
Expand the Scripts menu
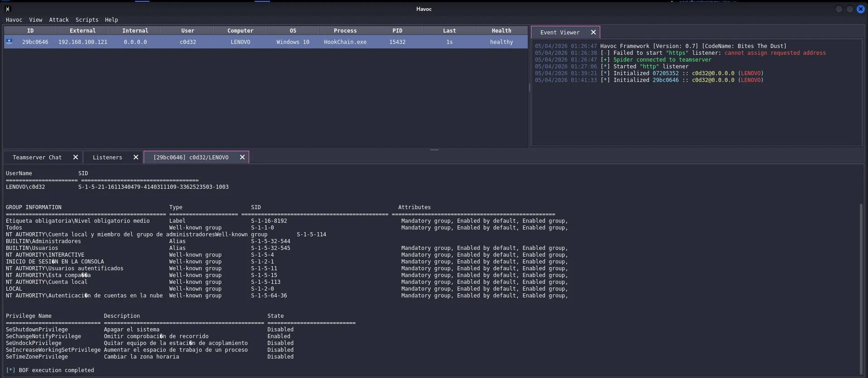87,20
